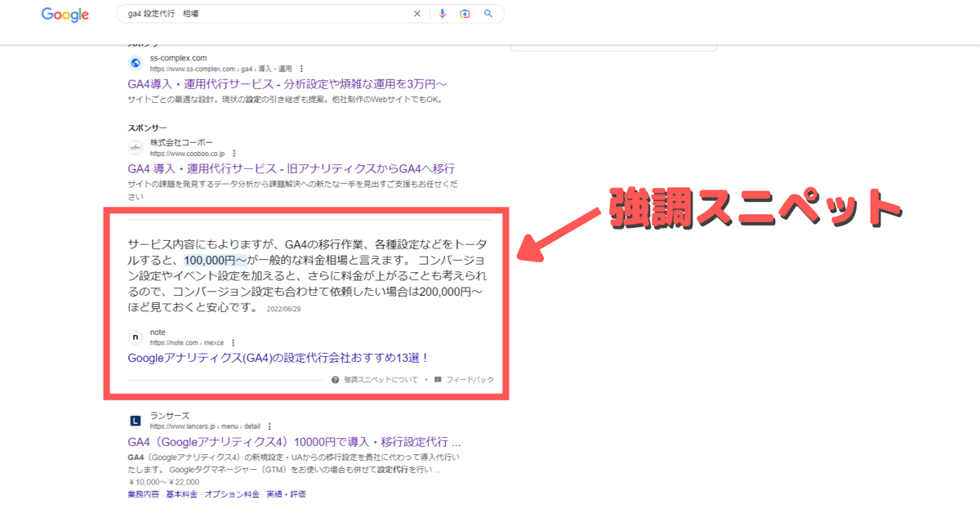Open the three-dot menu beside note.com › mexce
The height and width of the screenshot is (509, 980).
coord(233,342)
